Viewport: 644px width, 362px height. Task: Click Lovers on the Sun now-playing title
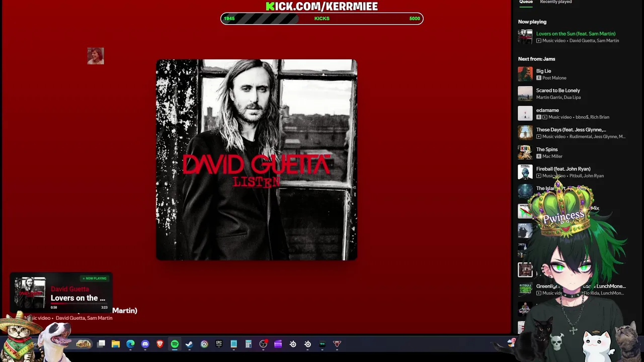[x=576, y=34]
